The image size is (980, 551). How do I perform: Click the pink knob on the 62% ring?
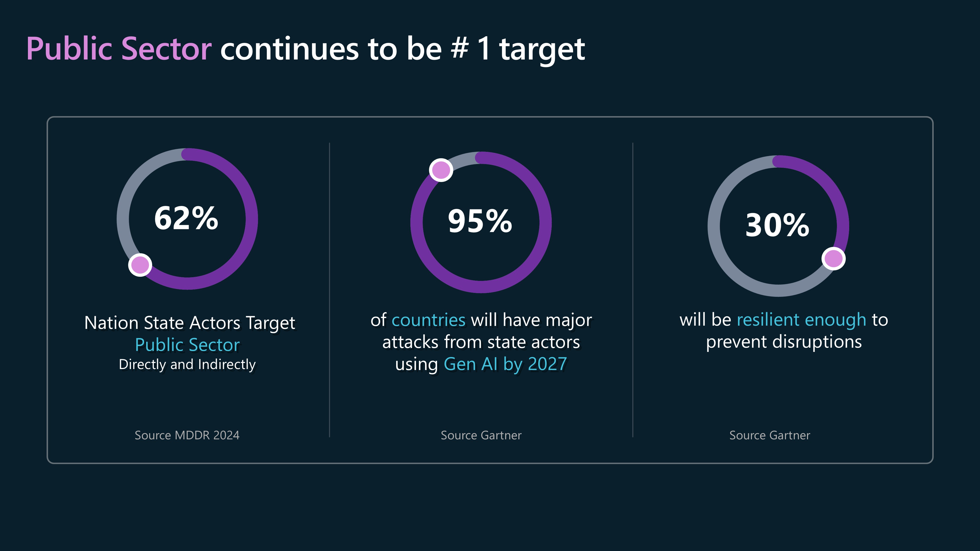point(140,265)
